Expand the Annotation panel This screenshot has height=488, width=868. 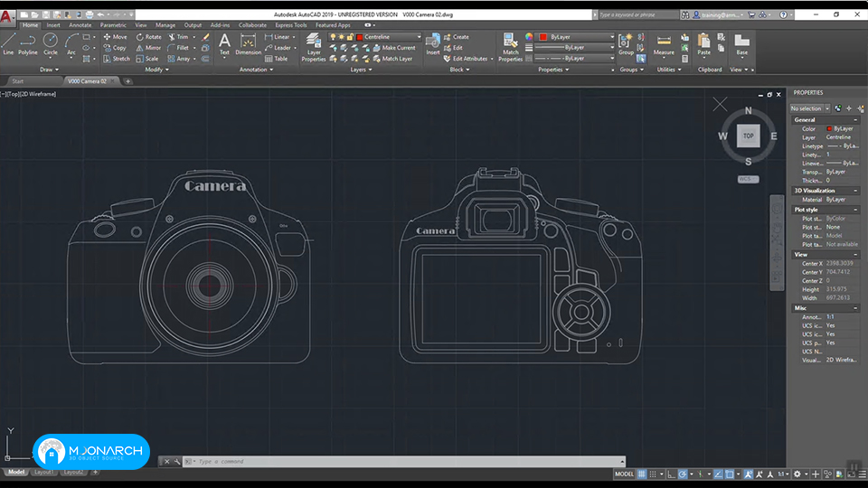[x=256, y=70]
